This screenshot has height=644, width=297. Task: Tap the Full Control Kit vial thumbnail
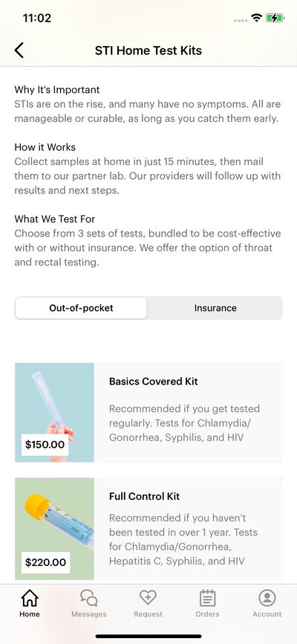coord(54,529)
